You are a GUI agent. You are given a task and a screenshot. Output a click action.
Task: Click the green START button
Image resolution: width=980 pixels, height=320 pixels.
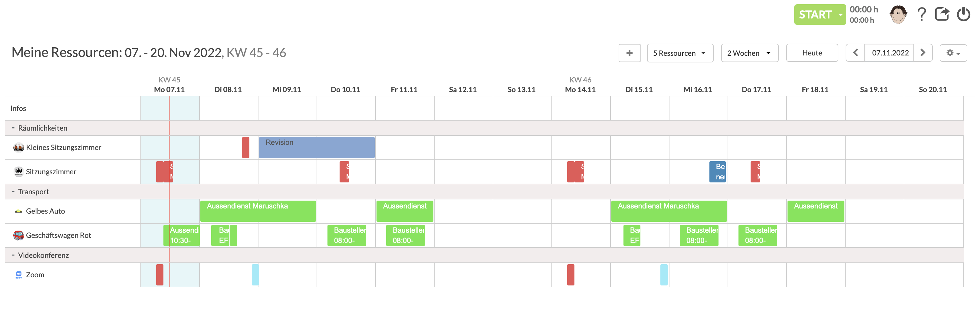(815, 15)
